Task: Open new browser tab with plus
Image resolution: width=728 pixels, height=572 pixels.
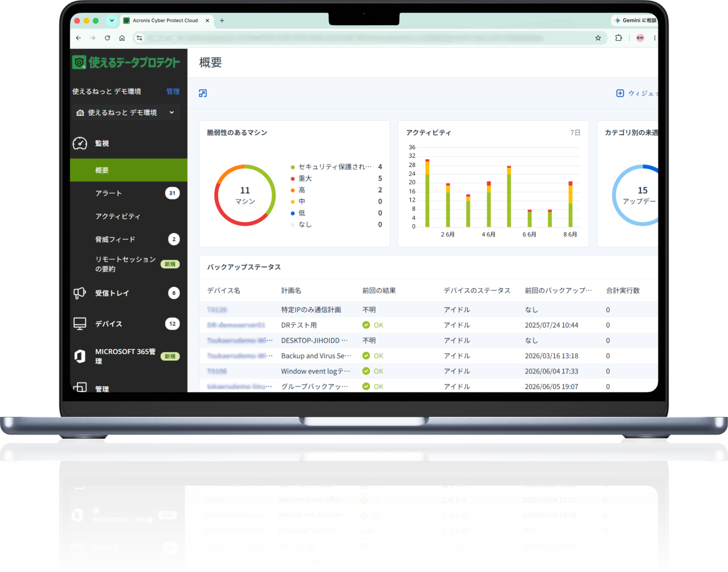Action: (222, 20)
